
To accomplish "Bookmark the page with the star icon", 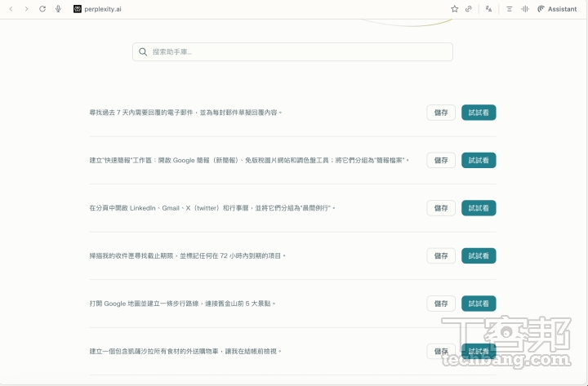I will (455, 9).
